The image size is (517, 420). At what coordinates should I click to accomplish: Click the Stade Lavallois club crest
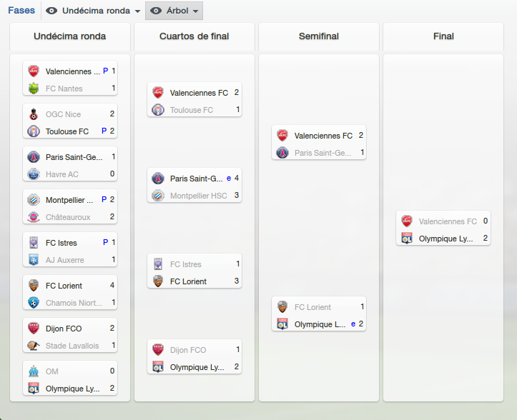point(34,345)
